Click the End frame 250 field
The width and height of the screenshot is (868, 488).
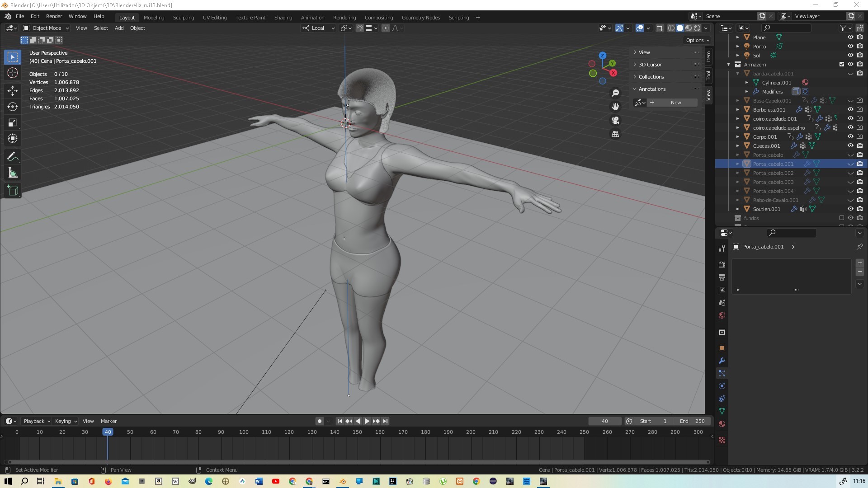(x=691, y=421)
